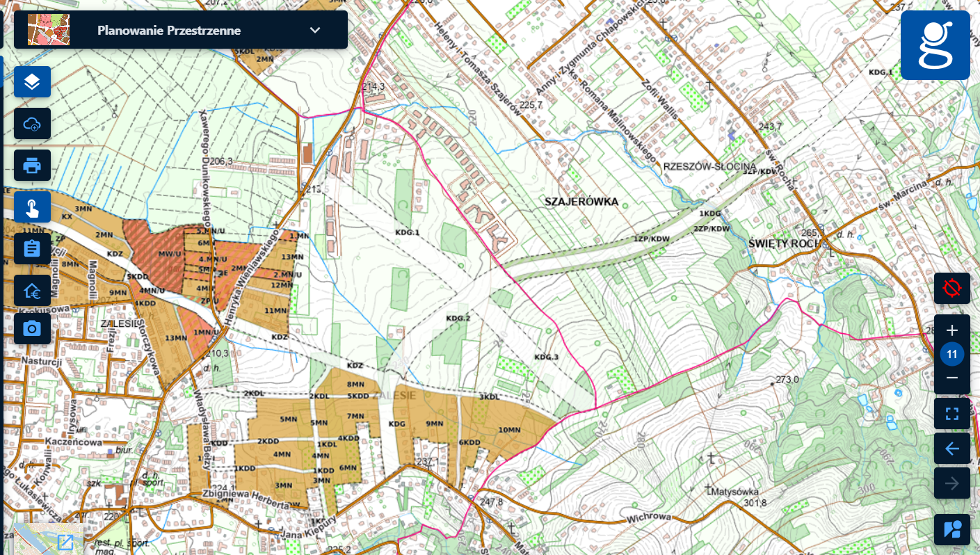Zoom out with the minus button
This screenshot has width=980, height=555.
click(952, 378)
